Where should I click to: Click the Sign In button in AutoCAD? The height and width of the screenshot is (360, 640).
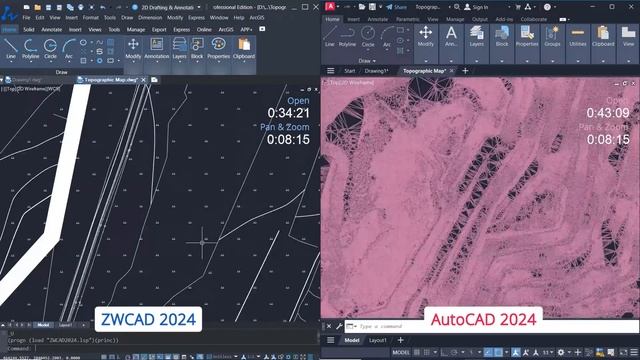(476, 7)
